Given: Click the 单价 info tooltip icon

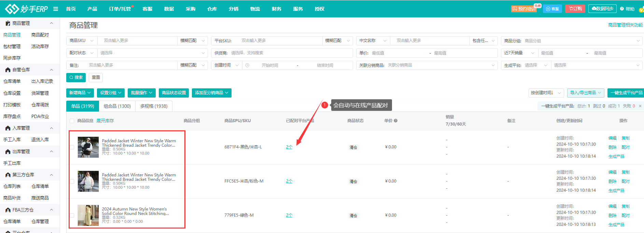Looking at the screenshot, I should [x=395, y=121].
